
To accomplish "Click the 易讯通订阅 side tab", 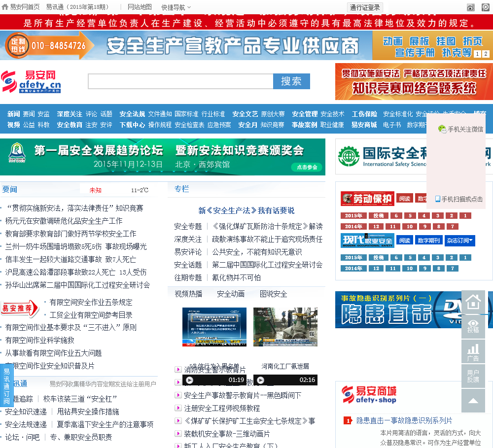I will [x=6, y=385].
